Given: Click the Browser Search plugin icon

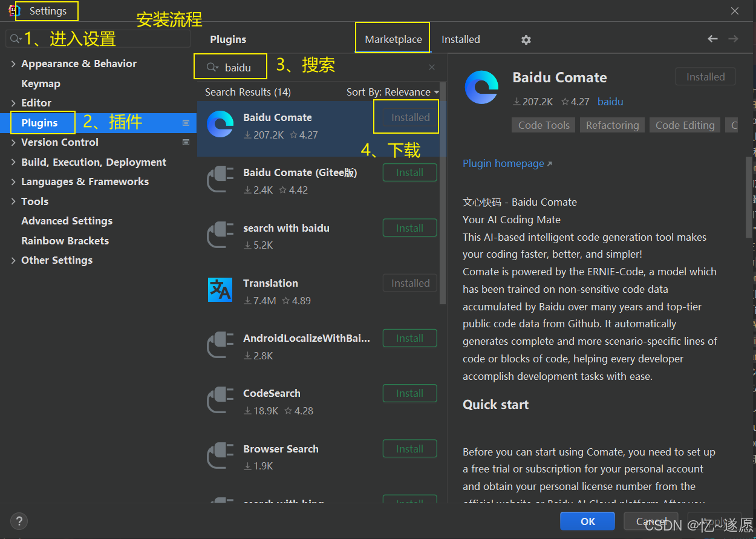Looking at the screenshot, I should tap(220, 456).
